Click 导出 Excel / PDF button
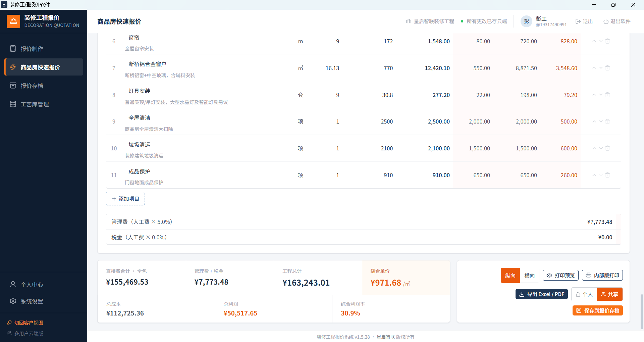644x342 pixels. tap(542, 294)
